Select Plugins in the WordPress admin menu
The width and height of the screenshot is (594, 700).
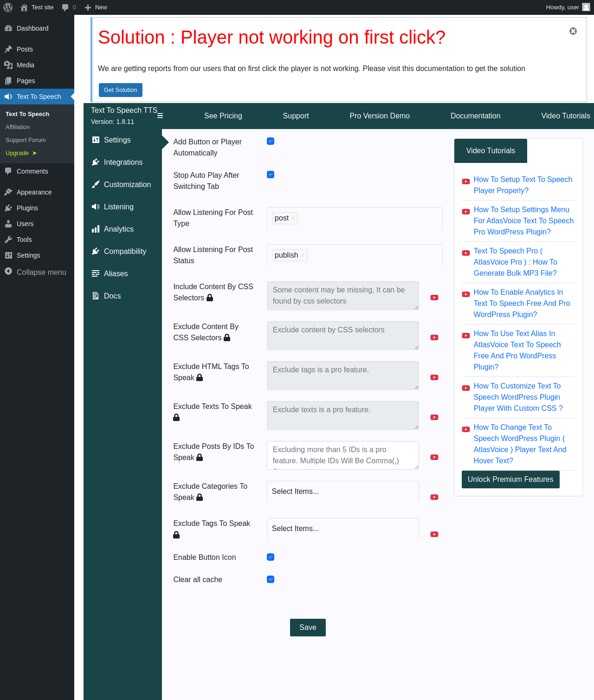pyautogui.click(x=27, y=208)
